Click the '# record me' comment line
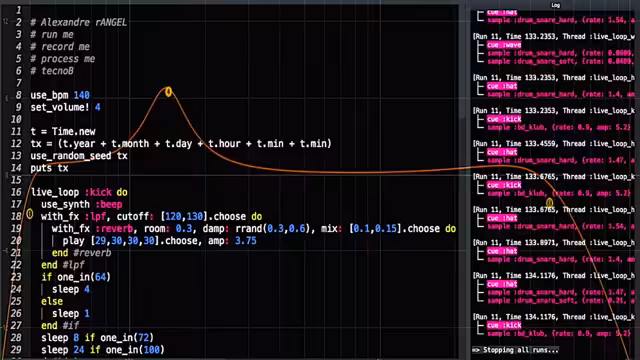Viewport: 640px width, 360px height. click(x=60, y=47)
